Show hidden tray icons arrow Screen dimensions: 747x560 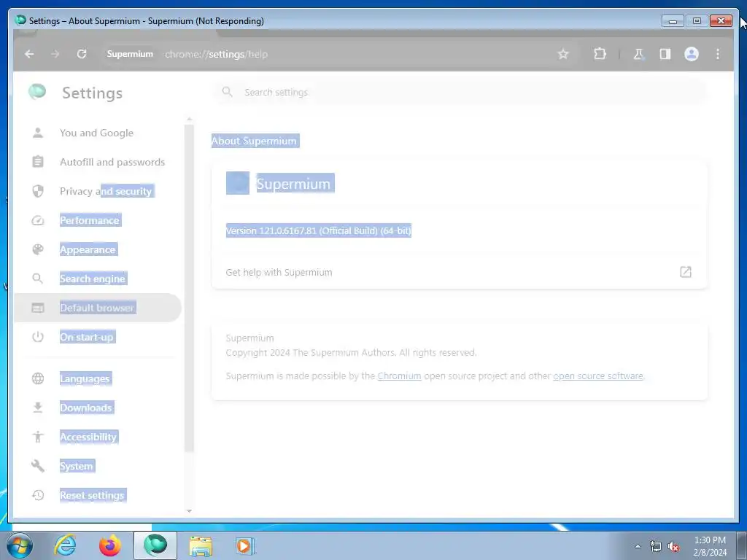[x=638, y=547]
